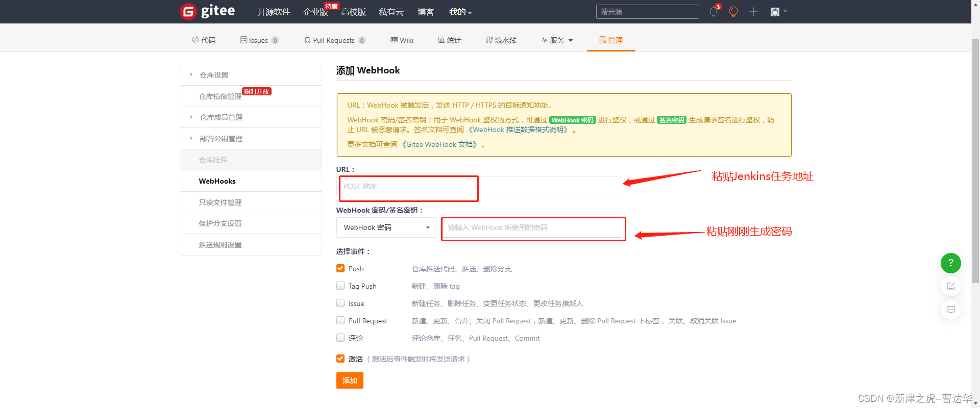The height and width of the screenshot is (408, 980).
Task: Click the green 签名密钥 tag
Action: [671, 120]
